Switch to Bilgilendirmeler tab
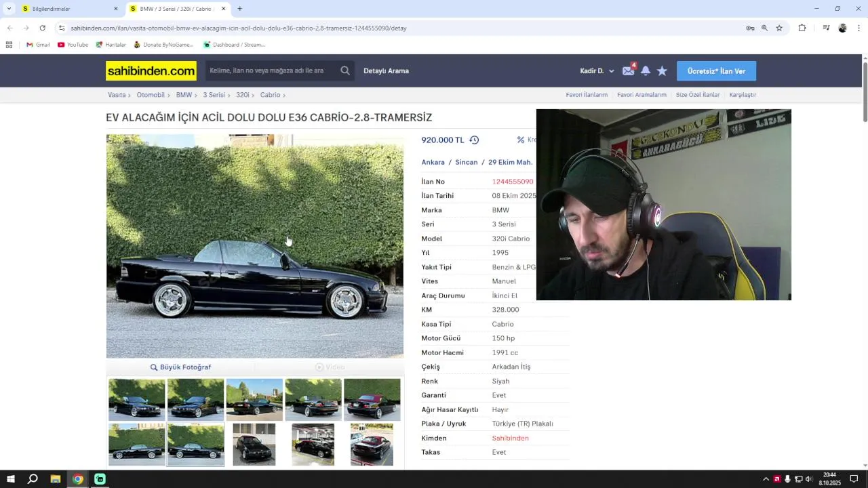Screen dimensions: 868x488 [63, 9]
